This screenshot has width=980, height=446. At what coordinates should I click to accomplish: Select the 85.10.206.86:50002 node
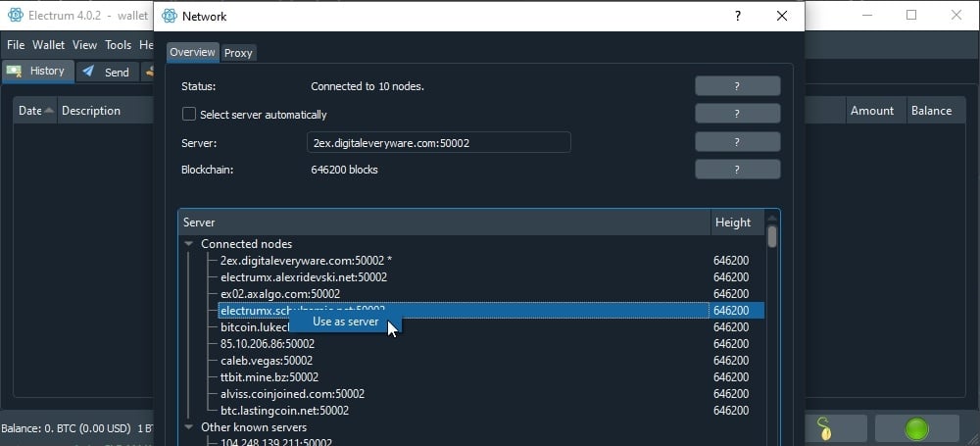point(268,344)
